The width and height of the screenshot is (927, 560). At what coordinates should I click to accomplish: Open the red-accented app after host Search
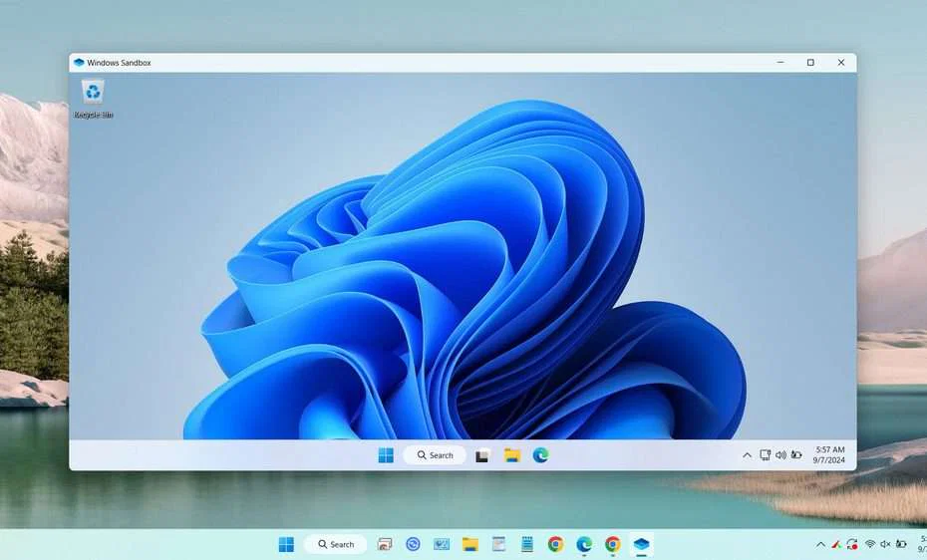click(385, 544)
